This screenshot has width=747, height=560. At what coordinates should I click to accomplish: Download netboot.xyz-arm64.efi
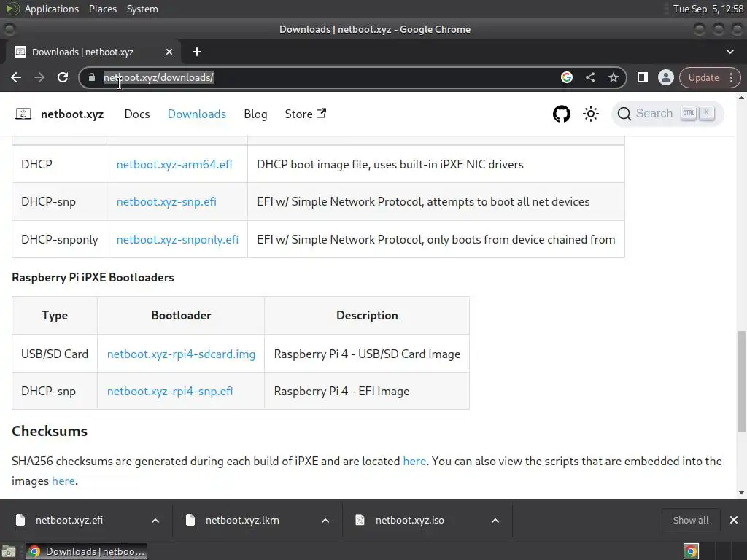point(174,164)
